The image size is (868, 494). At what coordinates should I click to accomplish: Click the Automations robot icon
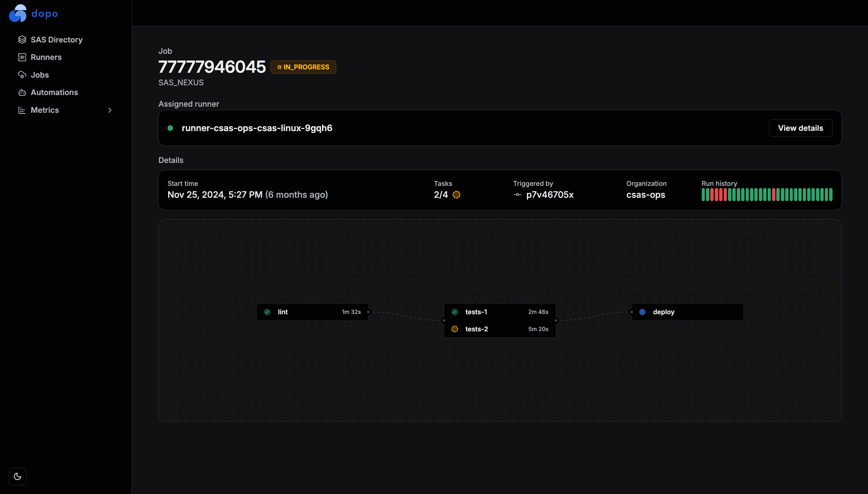pos(22,93)
